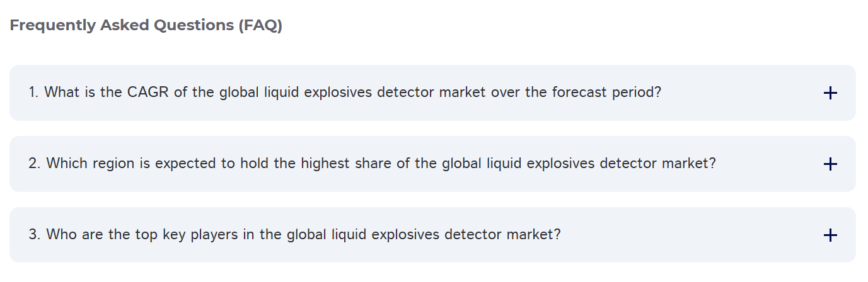Screen dimensions: 868x282
Task: Click the plus icon beside the highest share question
Action: [x=830, y=164]
